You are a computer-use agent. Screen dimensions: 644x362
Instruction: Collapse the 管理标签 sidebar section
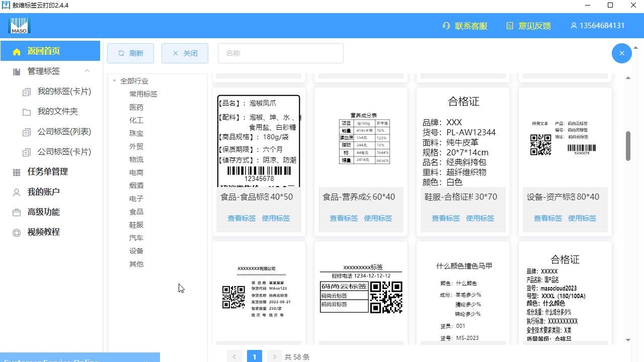(x=87, y=71)
